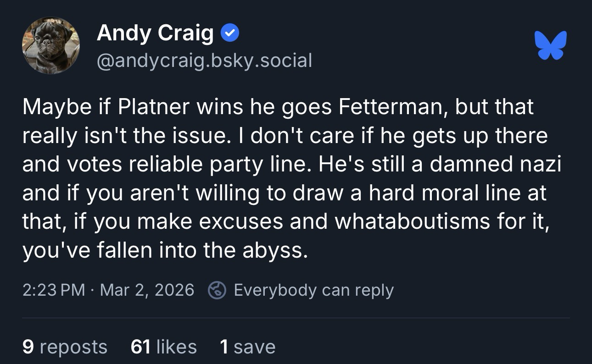
Task: Click the Mar 2, 2026 date
Action: tap(147, 290)
